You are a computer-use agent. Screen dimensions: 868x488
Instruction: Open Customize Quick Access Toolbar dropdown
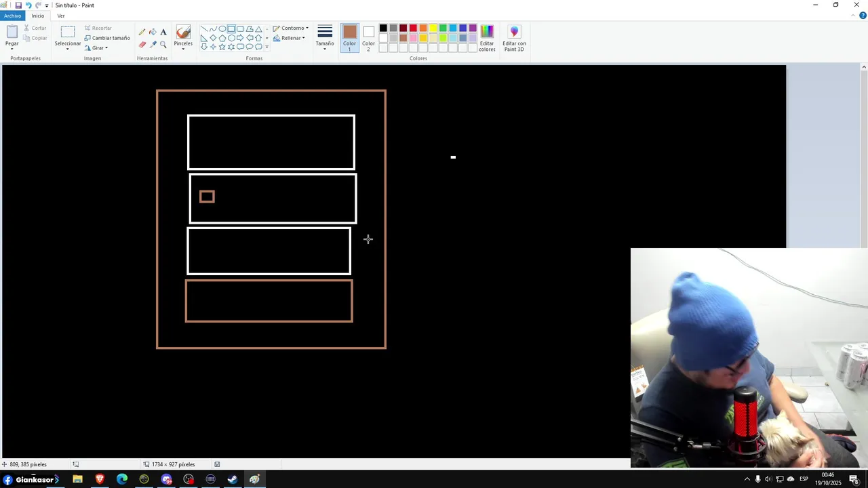tap(47, 5)
